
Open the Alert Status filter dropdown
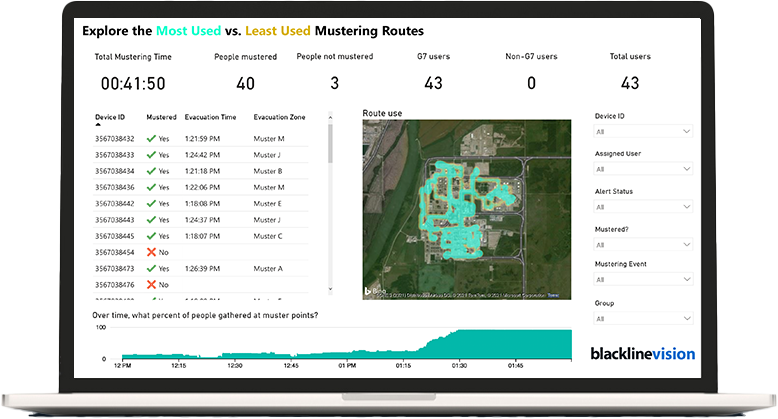[643, 207]
